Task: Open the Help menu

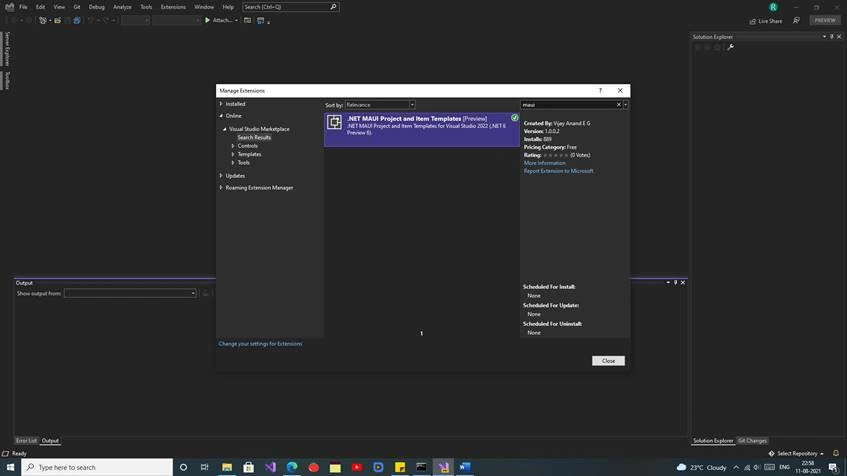Action: point(228,7)
